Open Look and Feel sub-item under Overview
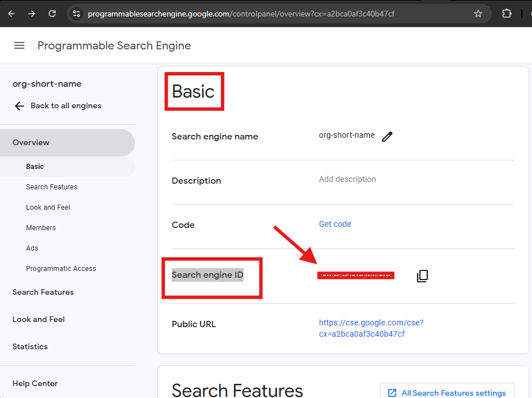Screen dimensions: 532x398 tap(48, 207)
